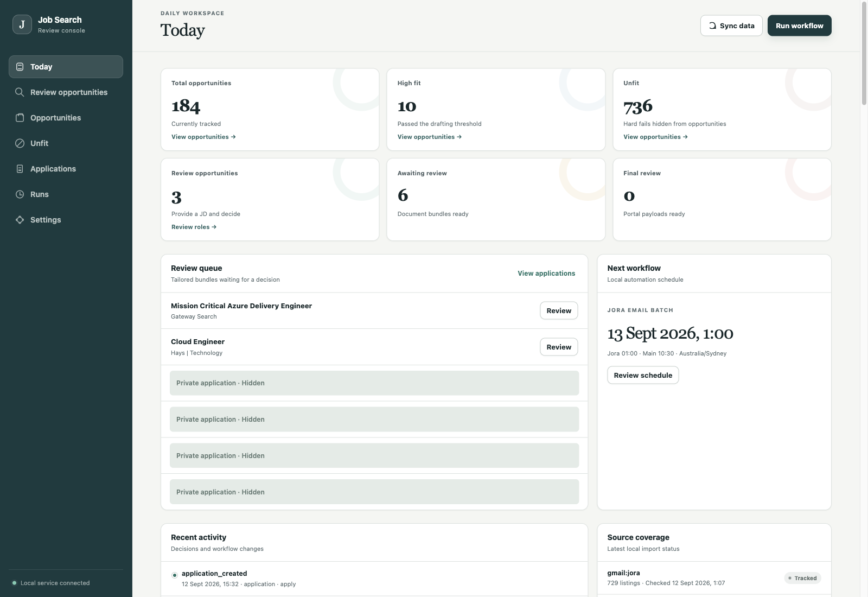Click the Runs clock icon
The image size is (868, 597).
tap(20, 194)
